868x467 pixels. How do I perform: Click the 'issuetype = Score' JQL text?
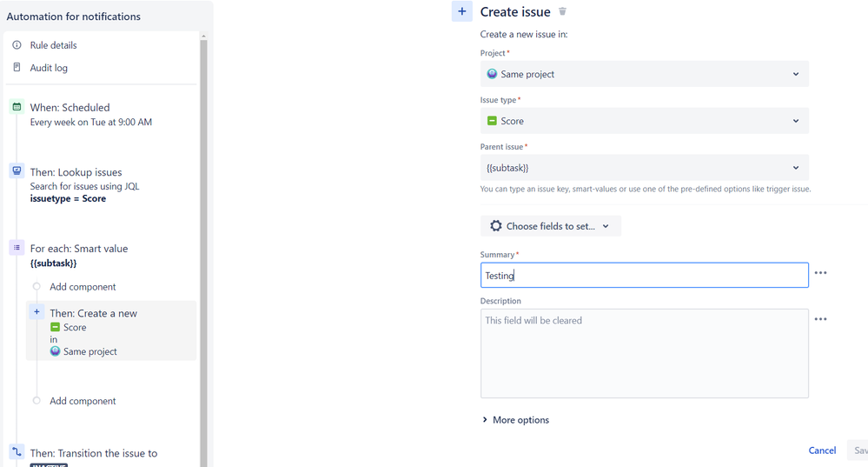[68, 199]
